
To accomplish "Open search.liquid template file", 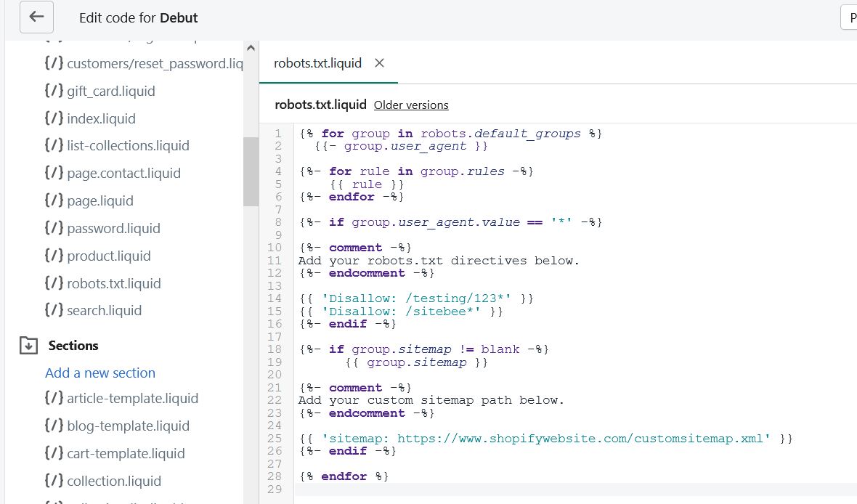I will (94, 311).
